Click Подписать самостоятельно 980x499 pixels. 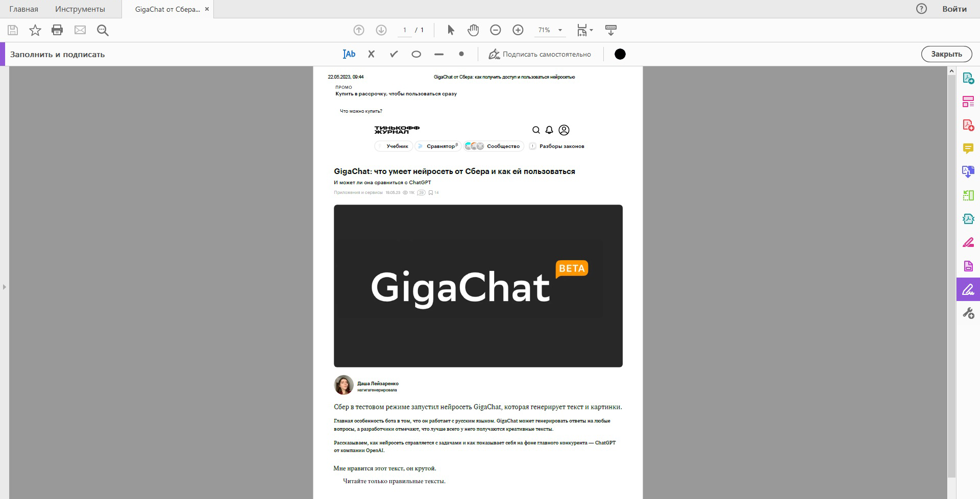tap(540, 54)
